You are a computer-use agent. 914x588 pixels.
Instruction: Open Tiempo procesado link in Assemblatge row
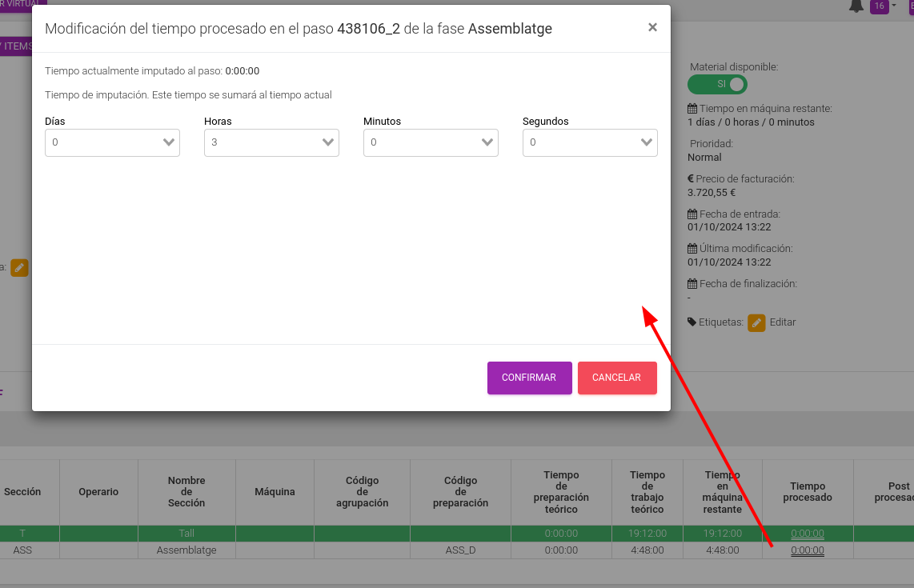pyautogui.click(x=808, y=550)
